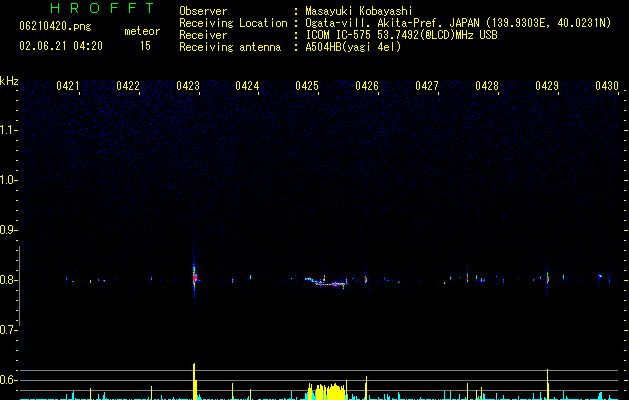Click the tallest yellow power spike at 0423

194,381
